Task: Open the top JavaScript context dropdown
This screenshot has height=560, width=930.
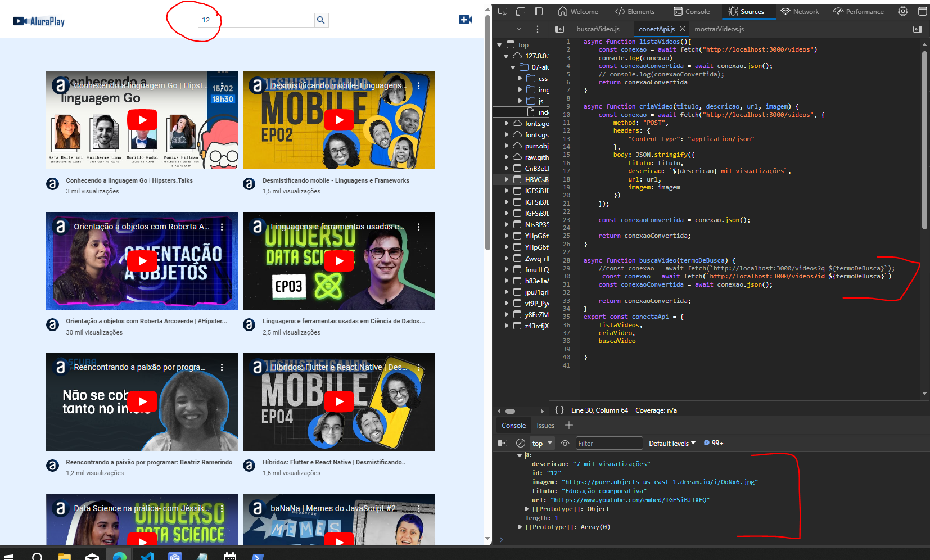Action: pos(542,443)
